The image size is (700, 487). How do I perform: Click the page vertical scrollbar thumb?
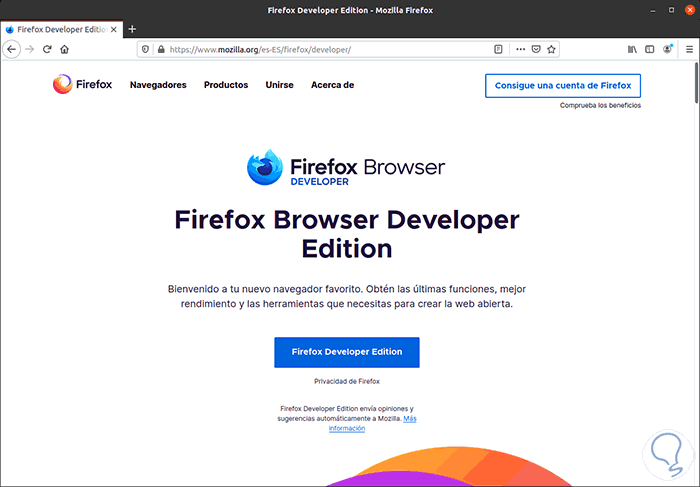coord(696,83)
